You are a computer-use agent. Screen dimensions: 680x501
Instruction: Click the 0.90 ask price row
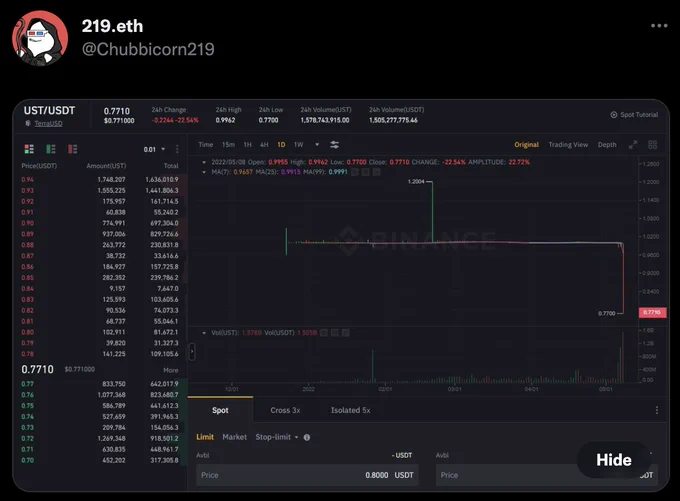click(x=100, y=223)
